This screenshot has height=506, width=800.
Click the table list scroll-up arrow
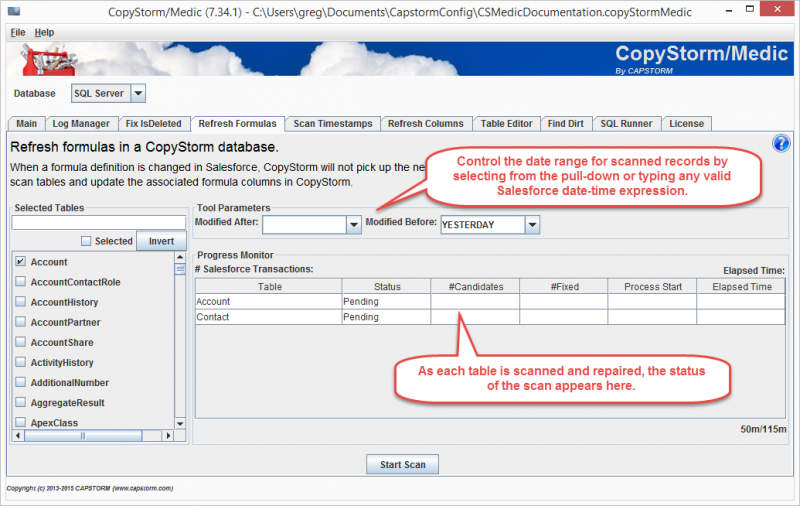[x=180, y=257]
